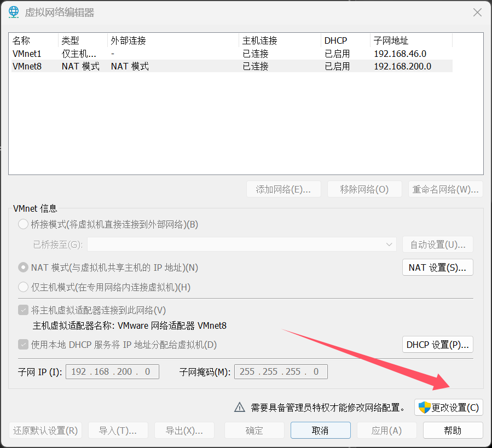The image size is (492, 448).
Task: Click the 添加网络(E)... button
Action: pos(283,189)
